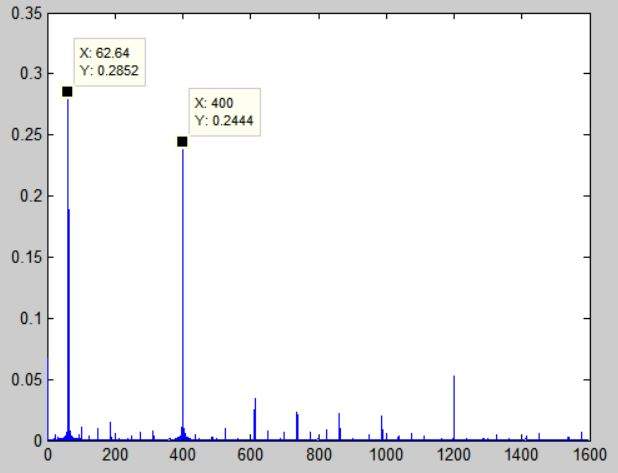Click the blue peak line below the 400 marker

pos(182,290)
